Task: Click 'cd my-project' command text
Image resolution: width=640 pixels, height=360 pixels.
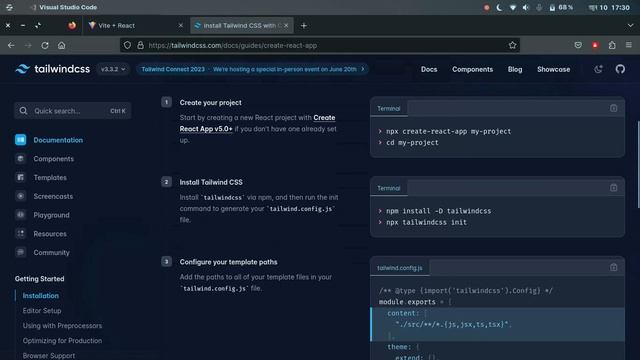Action: point(412,142)
